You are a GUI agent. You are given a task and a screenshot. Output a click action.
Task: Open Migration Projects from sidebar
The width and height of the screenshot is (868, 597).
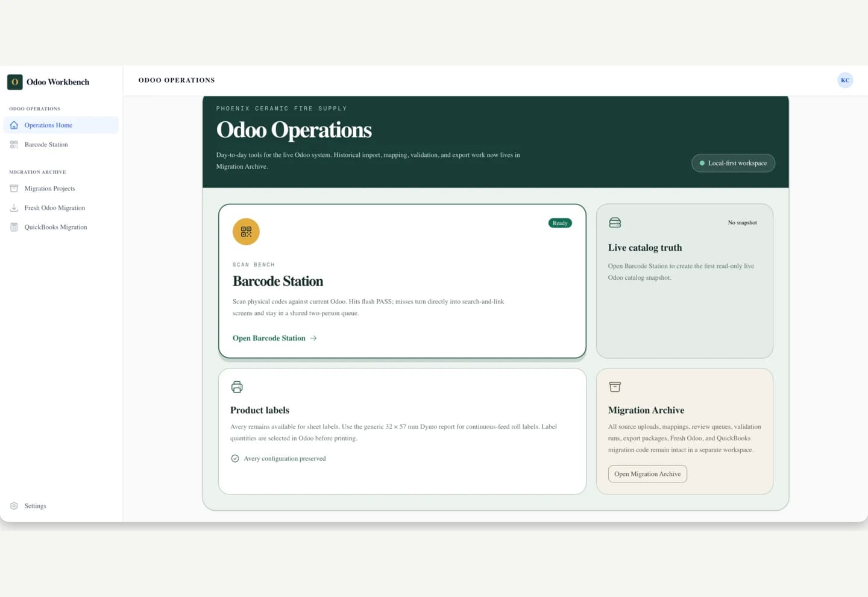point(61,189)
